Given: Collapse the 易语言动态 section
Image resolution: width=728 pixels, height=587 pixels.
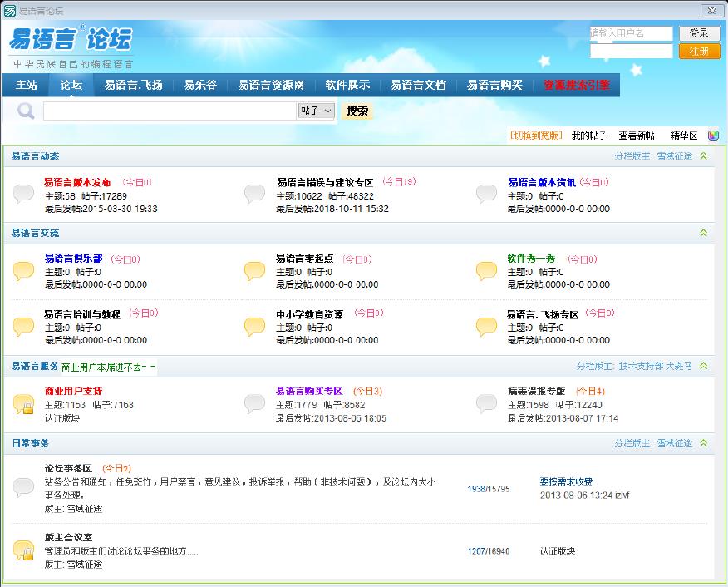Looking at the screenshot, I should pyautogui.click(x=704, y=156).
